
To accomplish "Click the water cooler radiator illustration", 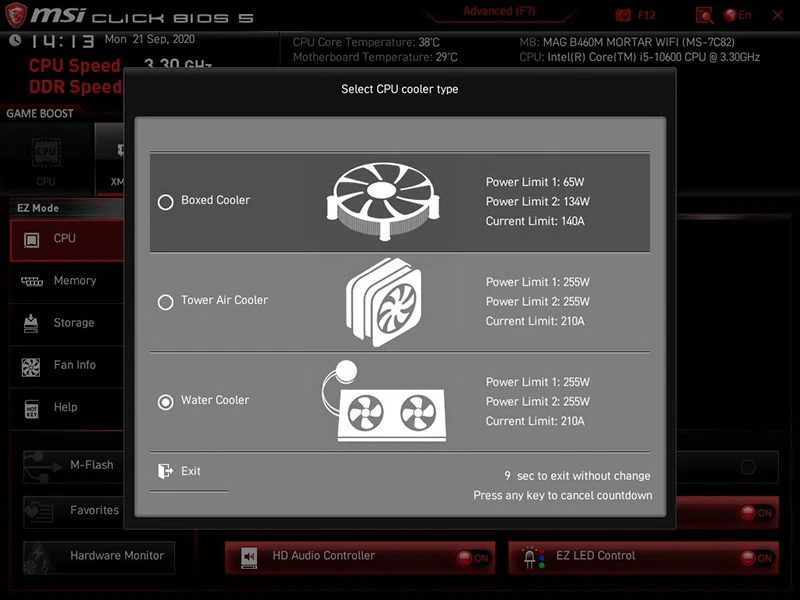I will 384,402.
